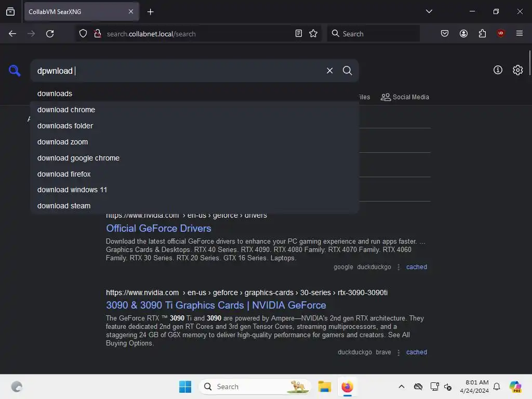Open 3090 & 3090 Ti Graphics Cards result

216,305
